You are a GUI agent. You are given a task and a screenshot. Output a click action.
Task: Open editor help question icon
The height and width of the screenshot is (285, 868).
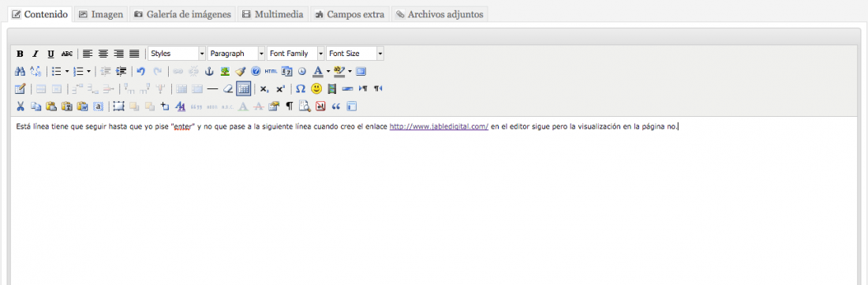point(256,71)
